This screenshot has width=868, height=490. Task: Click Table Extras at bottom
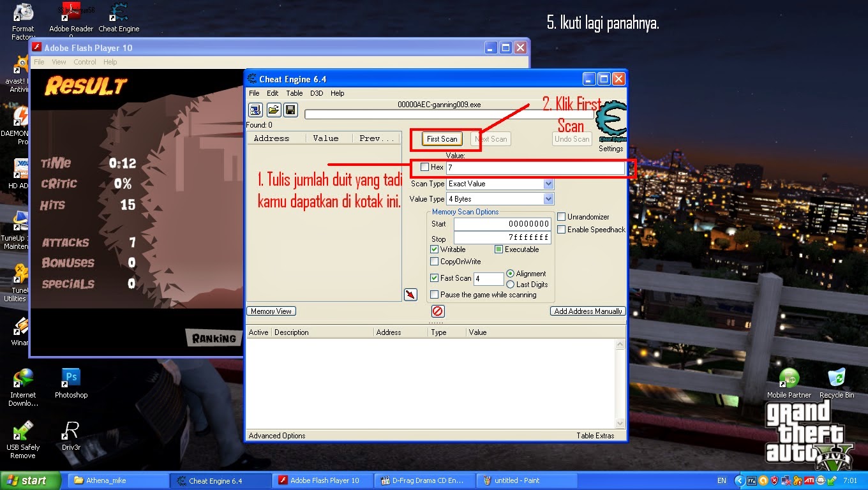(595, 436)
